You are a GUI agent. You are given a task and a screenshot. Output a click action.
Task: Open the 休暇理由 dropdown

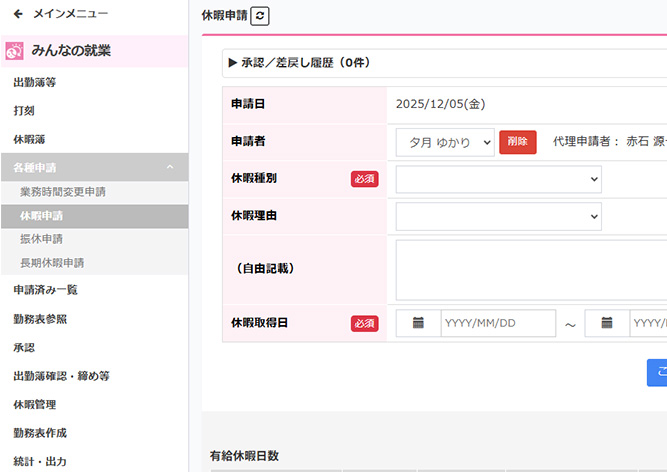click(x=498, y=216)
